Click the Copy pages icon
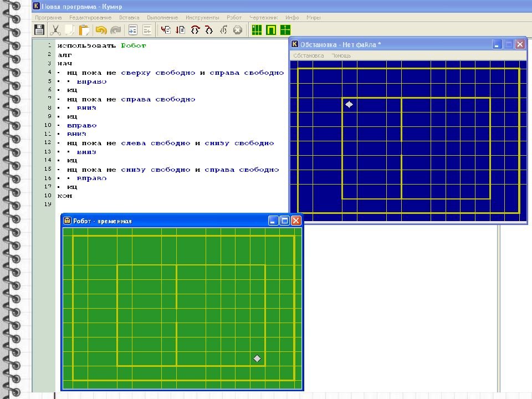 point(70,30)
